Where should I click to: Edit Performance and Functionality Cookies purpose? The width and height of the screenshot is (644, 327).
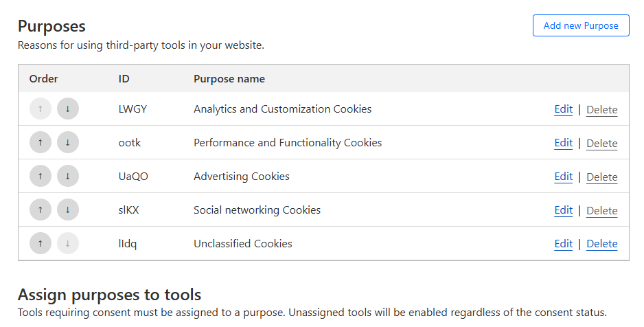tap(563, 143)
